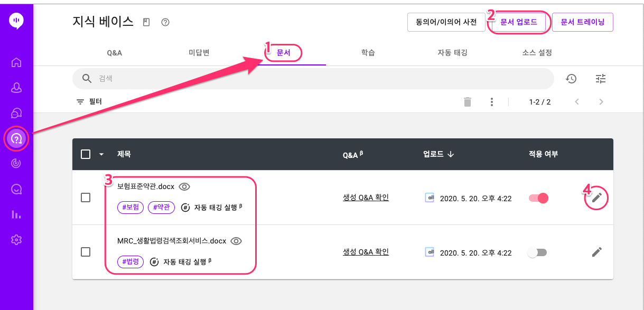The height and width of the screenshot is (310, 644).
Task: Open the home icon in sidebar
Action: point(16,62)
